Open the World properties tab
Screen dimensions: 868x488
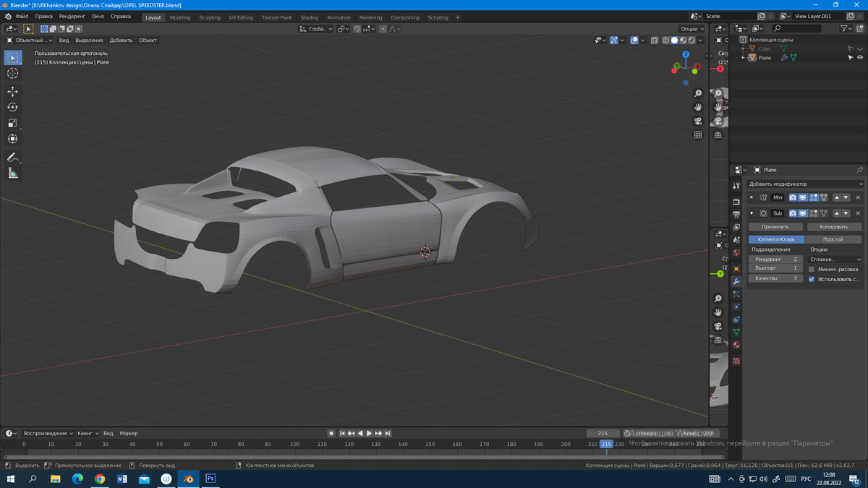[736, 253]
